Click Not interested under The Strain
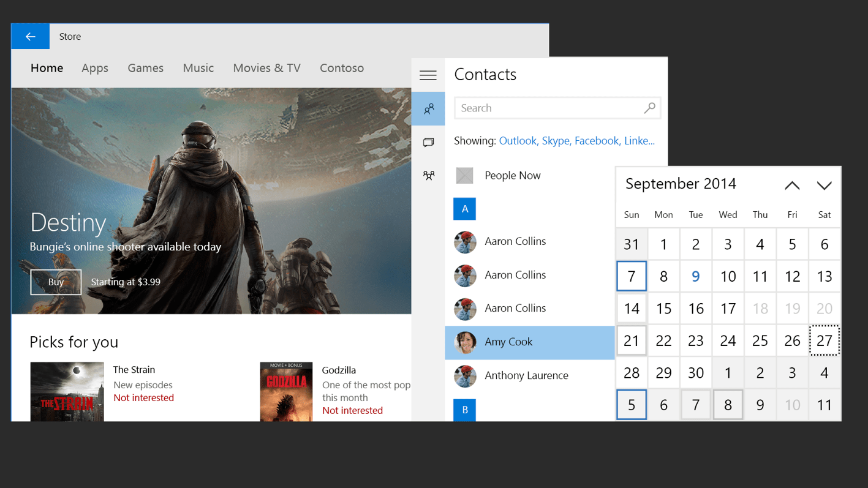 point(143,397)
